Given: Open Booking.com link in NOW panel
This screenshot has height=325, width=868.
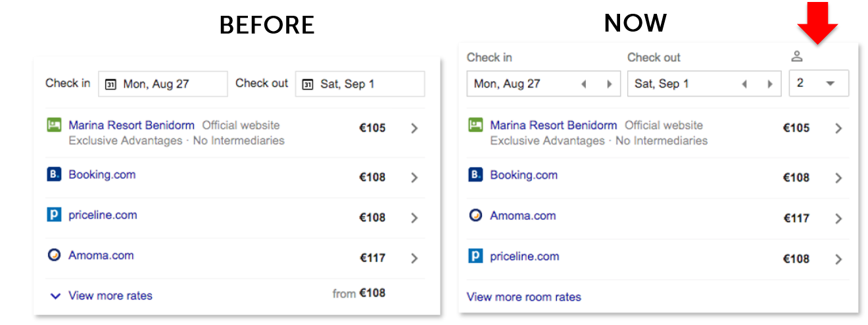Looking at the screenshot, I should pyautogui.click(x=523, y=175).
